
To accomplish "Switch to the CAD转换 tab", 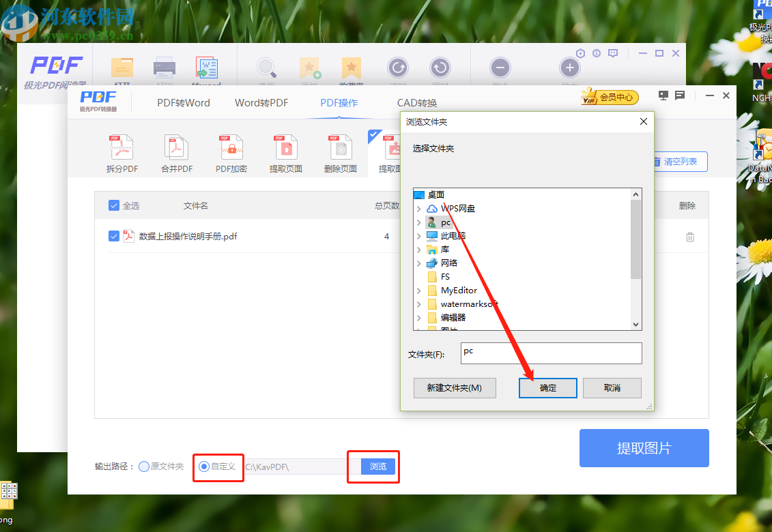I will [418, 102].
